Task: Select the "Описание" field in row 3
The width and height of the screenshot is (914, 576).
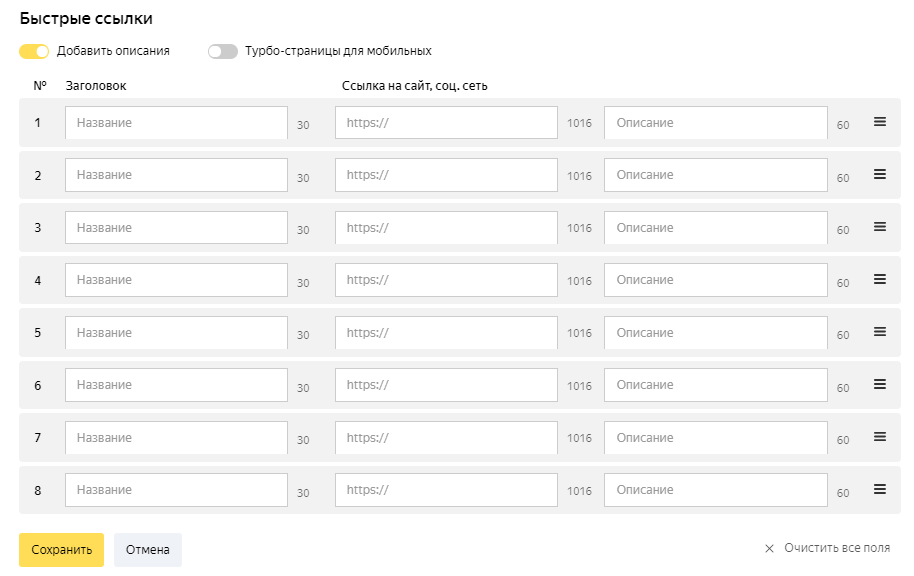Action: pyautogui.click(x=716, y=228)
